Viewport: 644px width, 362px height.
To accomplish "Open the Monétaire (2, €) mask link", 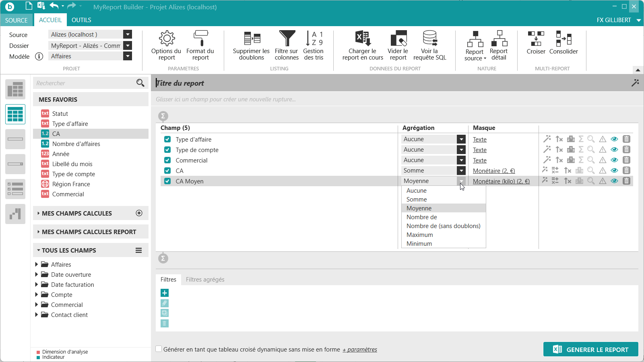I will (494, 171).
